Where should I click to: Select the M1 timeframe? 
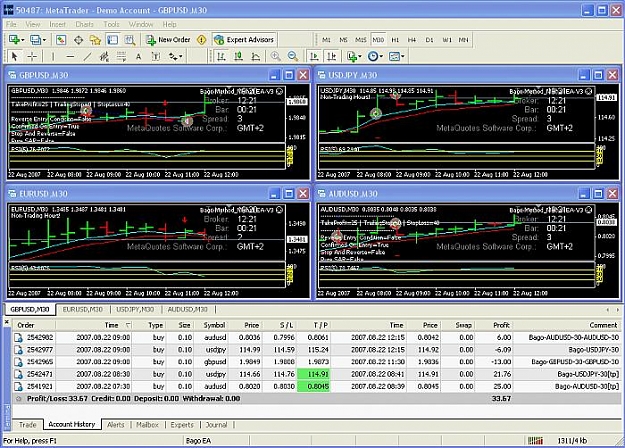326,40
